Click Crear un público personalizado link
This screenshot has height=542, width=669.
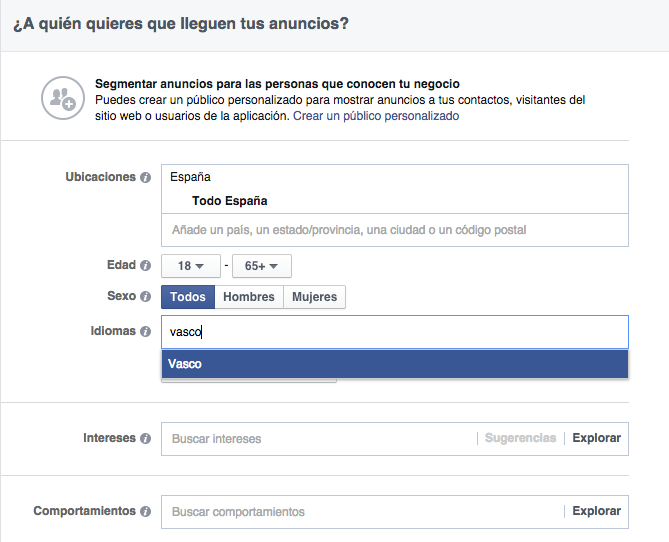pyautogui.click(x=376, y=116)
